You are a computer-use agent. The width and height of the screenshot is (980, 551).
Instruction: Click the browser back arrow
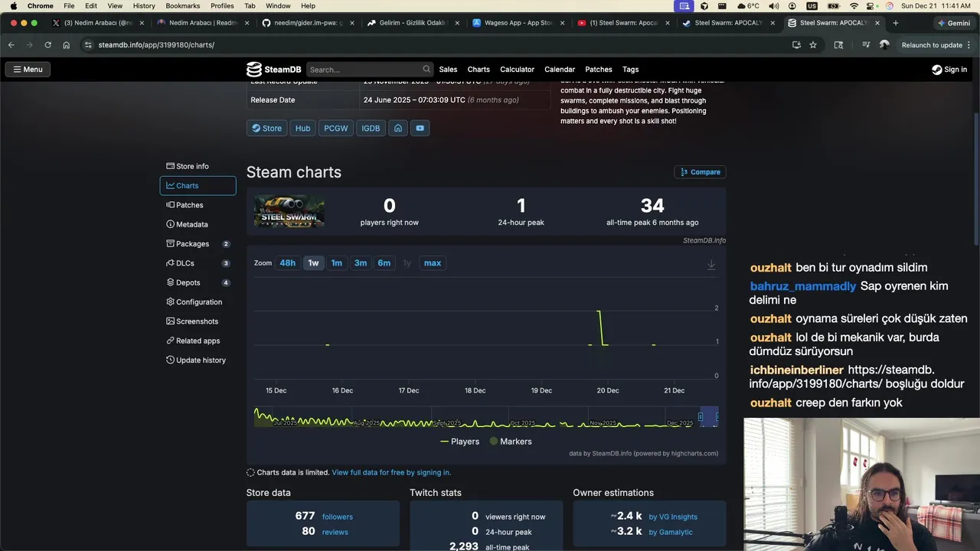(11, 45)
